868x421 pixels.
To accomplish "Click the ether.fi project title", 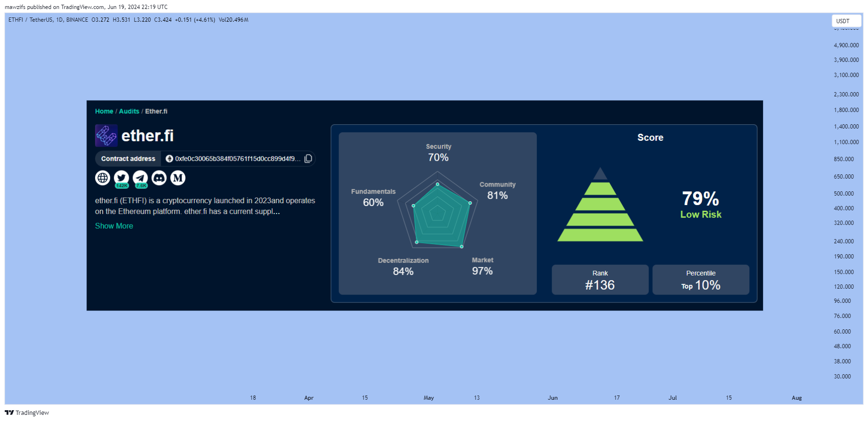I will (x=148, y=136).
